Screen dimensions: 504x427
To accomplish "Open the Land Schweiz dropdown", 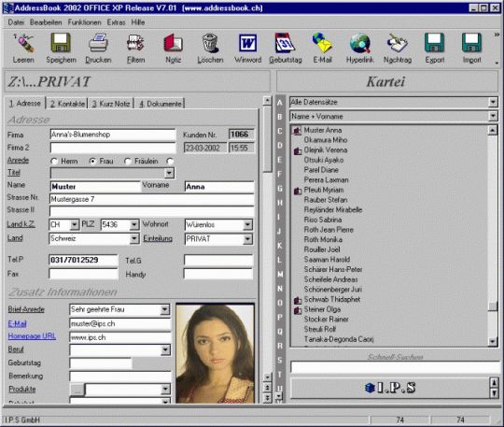I will click(x=134, y=239).
